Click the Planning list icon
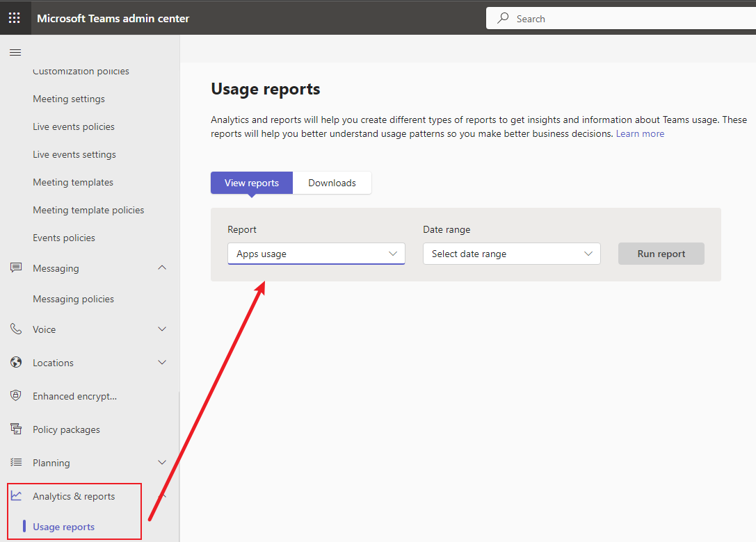 (x=16, y=463)
